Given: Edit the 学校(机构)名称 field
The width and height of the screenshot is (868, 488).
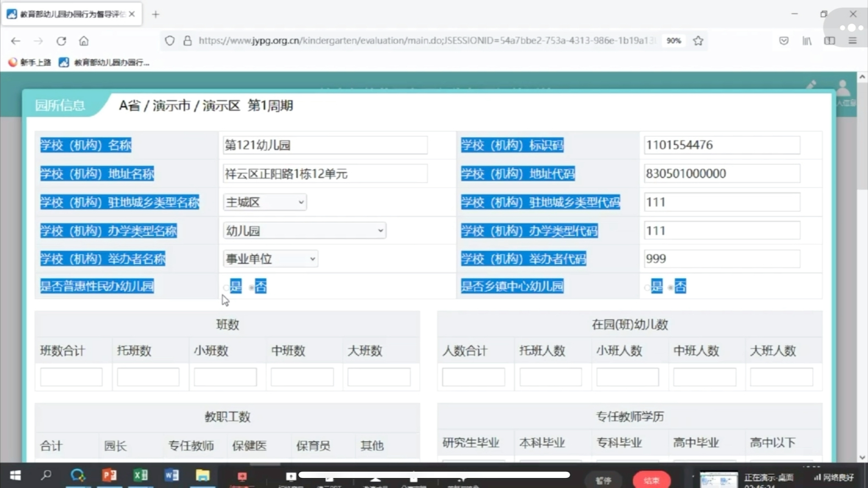Looking at the screenshot, I should pyautogui.click(x=325, y=145).
